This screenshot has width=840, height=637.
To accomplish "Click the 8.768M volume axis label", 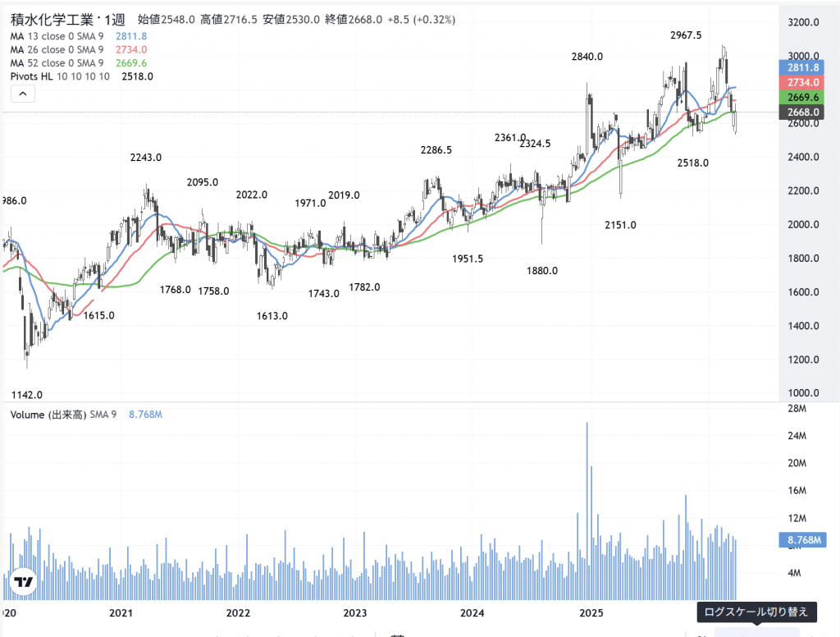I will [x=800, y=540].
